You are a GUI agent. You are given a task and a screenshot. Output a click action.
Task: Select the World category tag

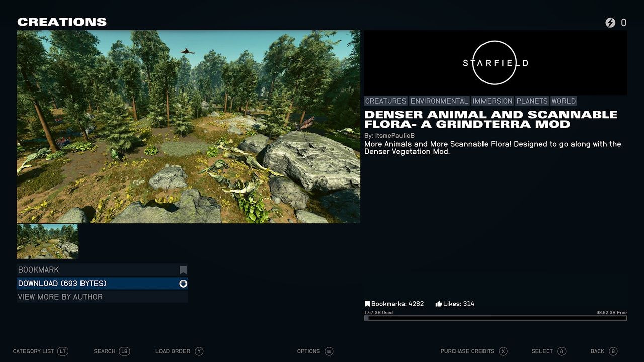(563, 101)
